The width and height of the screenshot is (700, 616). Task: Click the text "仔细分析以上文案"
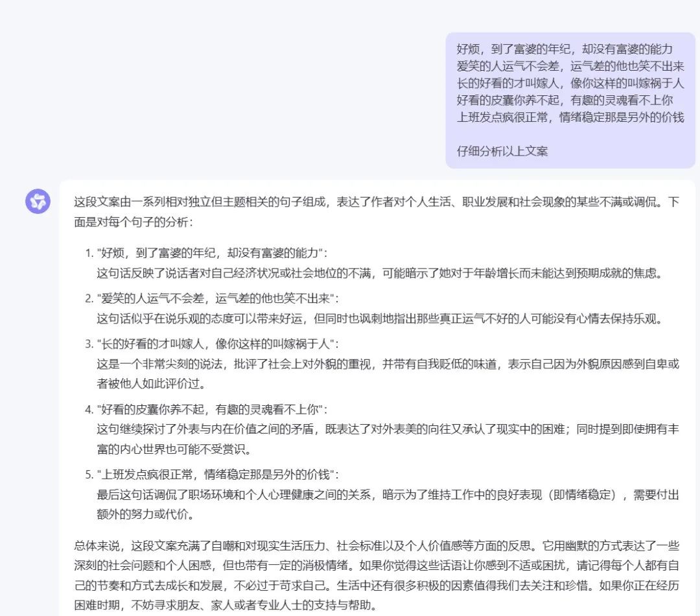click(x=502, y=151)
